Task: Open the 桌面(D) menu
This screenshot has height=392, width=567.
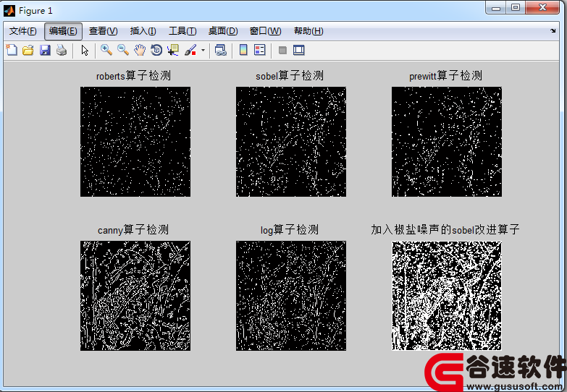Action: 223,31
